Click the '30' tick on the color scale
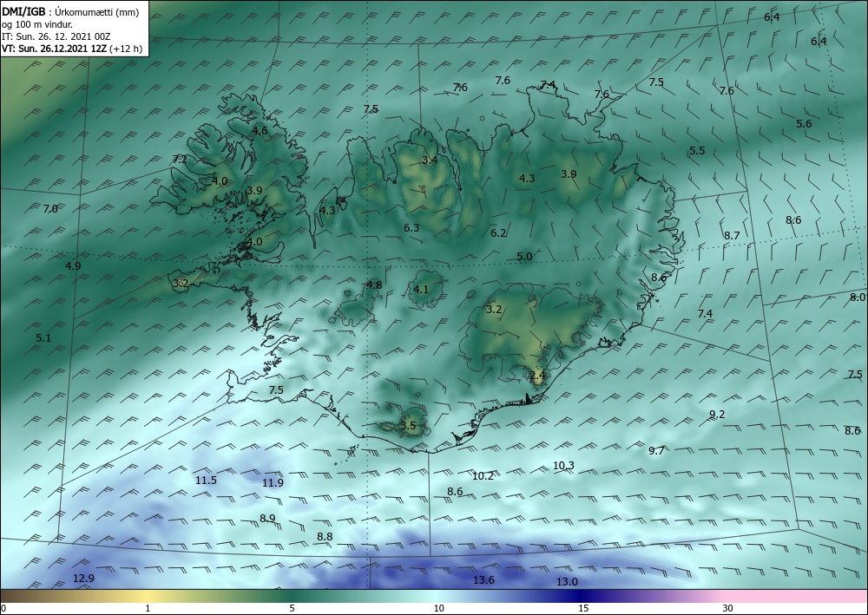 click(x=728, y=608)
